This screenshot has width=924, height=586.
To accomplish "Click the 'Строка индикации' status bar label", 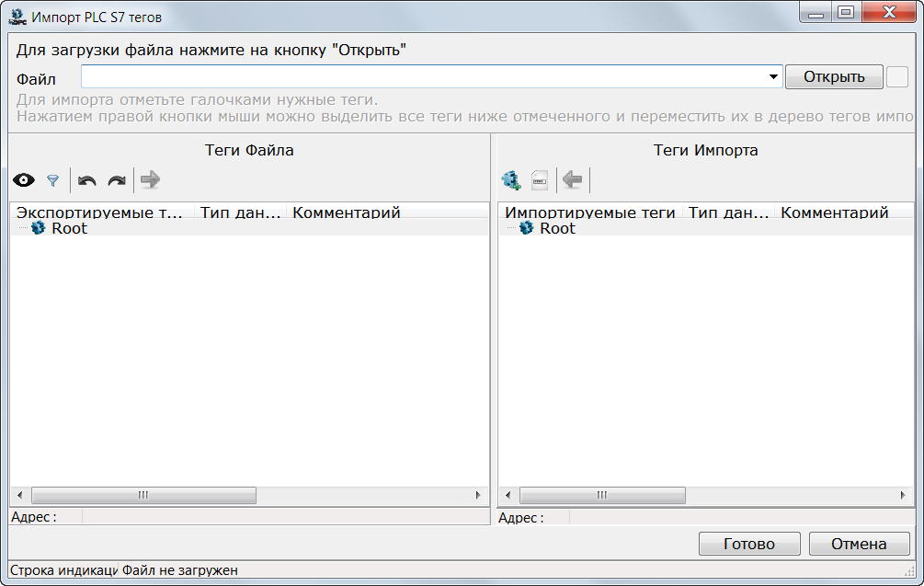I will click(63, 570).
